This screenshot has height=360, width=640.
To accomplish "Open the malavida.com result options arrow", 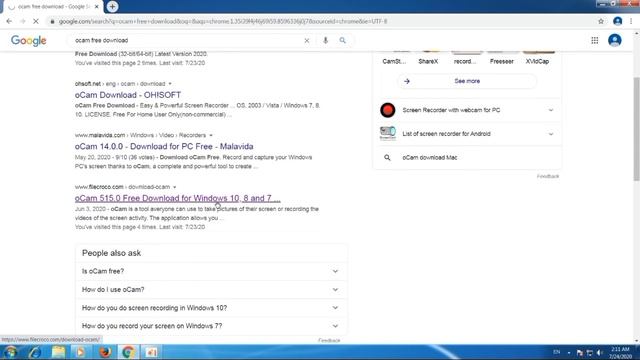I will [211, 135].
